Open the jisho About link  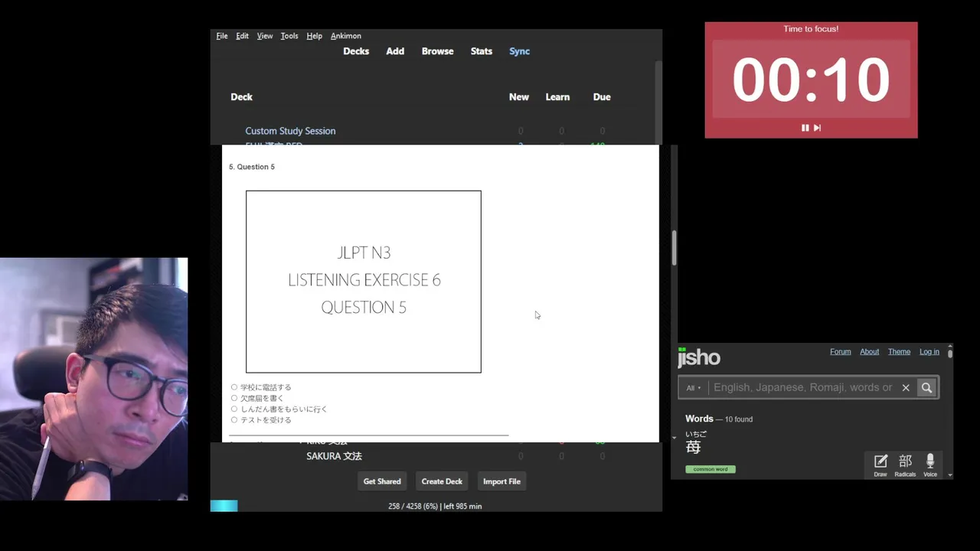click(870, 352)
